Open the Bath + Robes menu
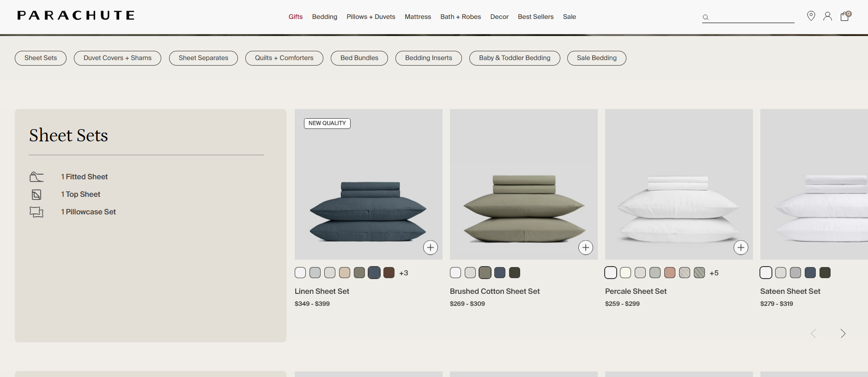The width and height of the screenshot is (868, 377). coord(460,17)
